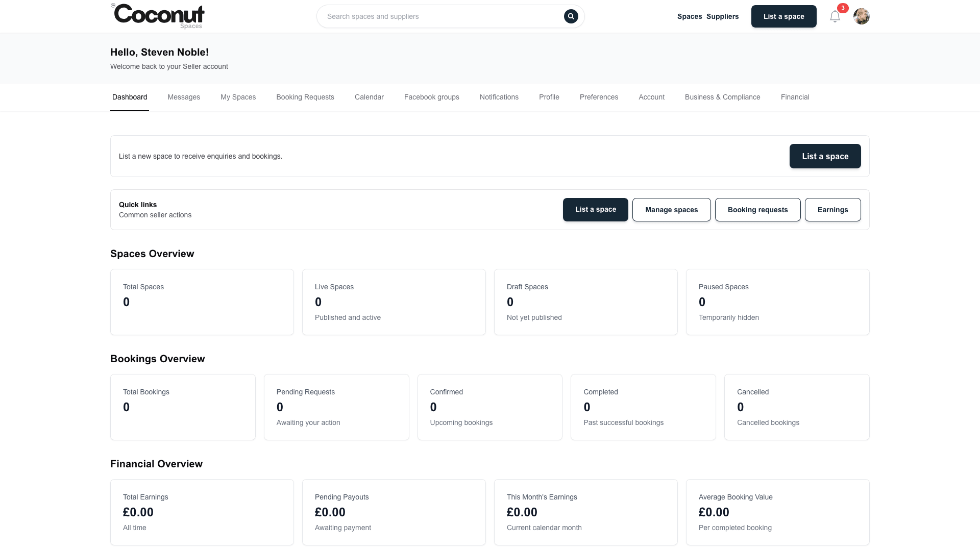Screen dimensions: 980x551
Task: Click the Total Spaces card
Action: point(202,302)
